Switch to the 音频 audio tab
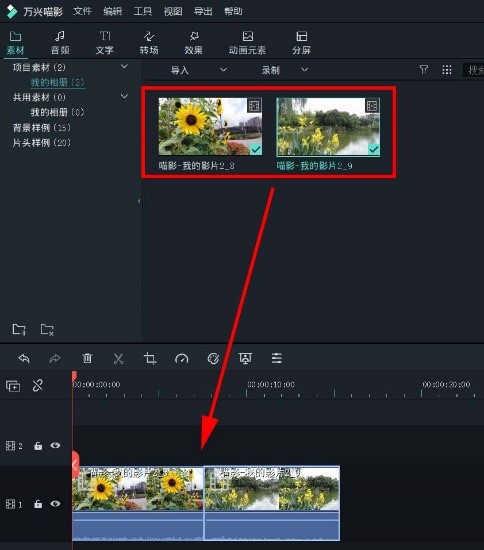The width and height of the screenshot is (484, 550). 60,43
